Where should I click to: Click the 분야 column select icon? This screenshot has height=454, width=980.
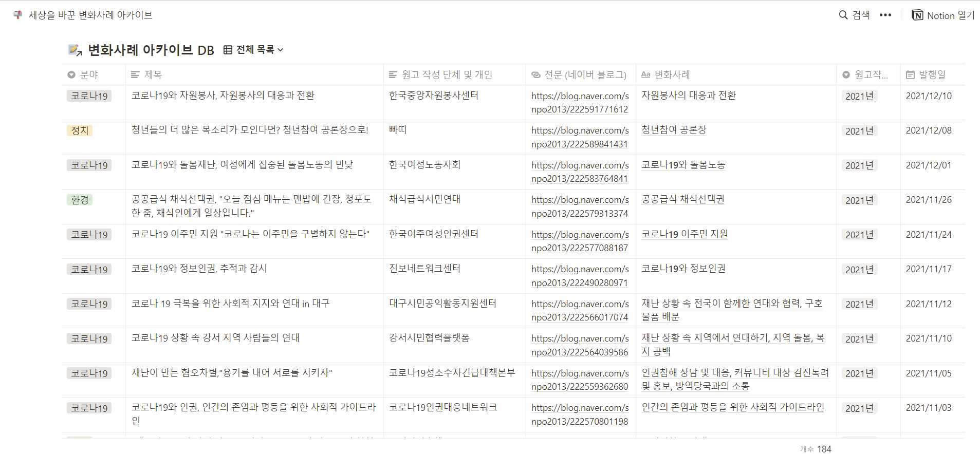pyautogui.click(x=71, y=75)
